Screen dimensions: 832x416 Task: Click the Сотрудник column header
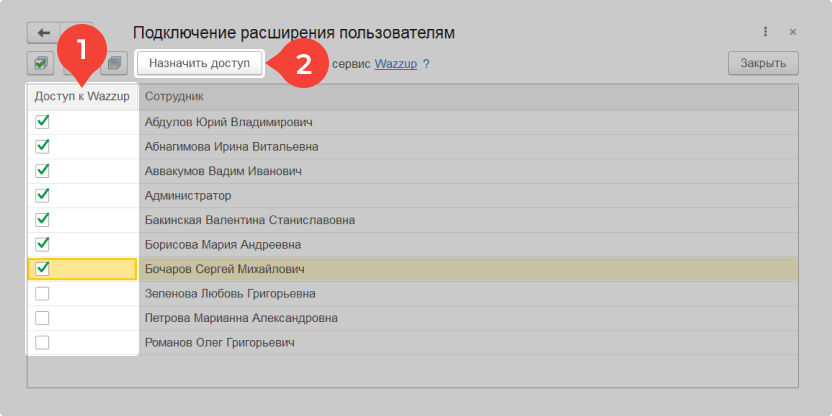[x=175, y=96]
